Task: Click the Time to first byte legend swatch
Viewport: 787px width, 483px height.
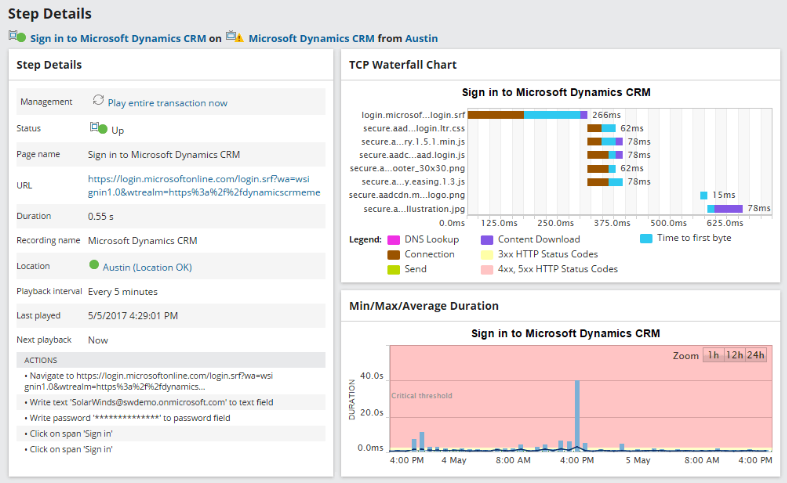Action: click(x=646, y=238)
